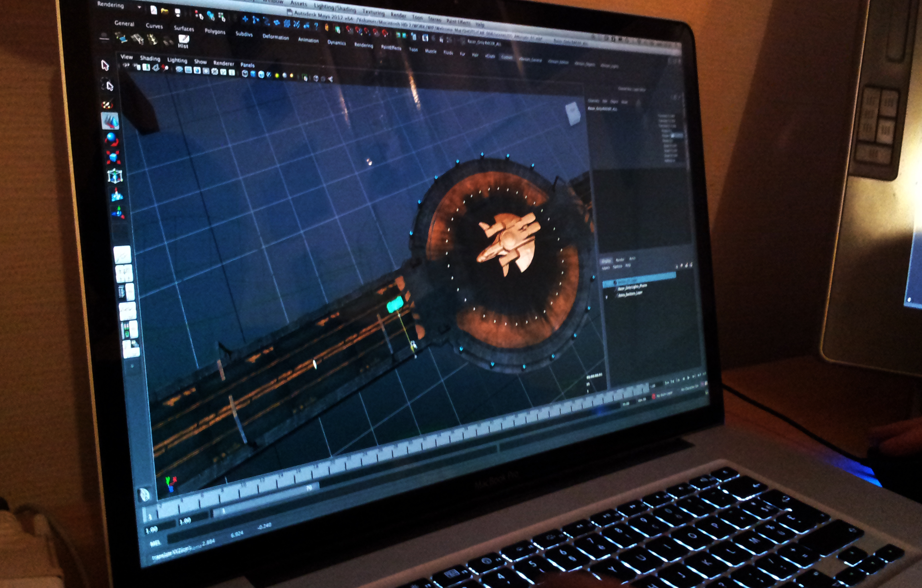
Task: Set selection by component type mode
Action: (222, 17)
